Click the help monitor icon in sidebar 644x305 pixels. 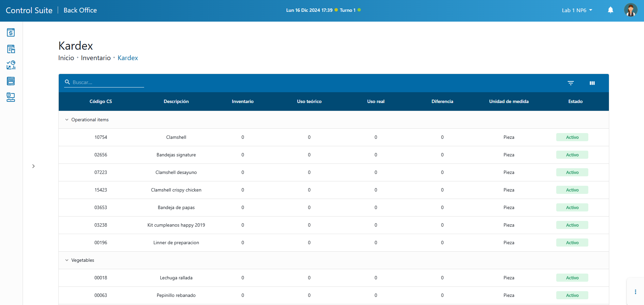coord(11,97)
